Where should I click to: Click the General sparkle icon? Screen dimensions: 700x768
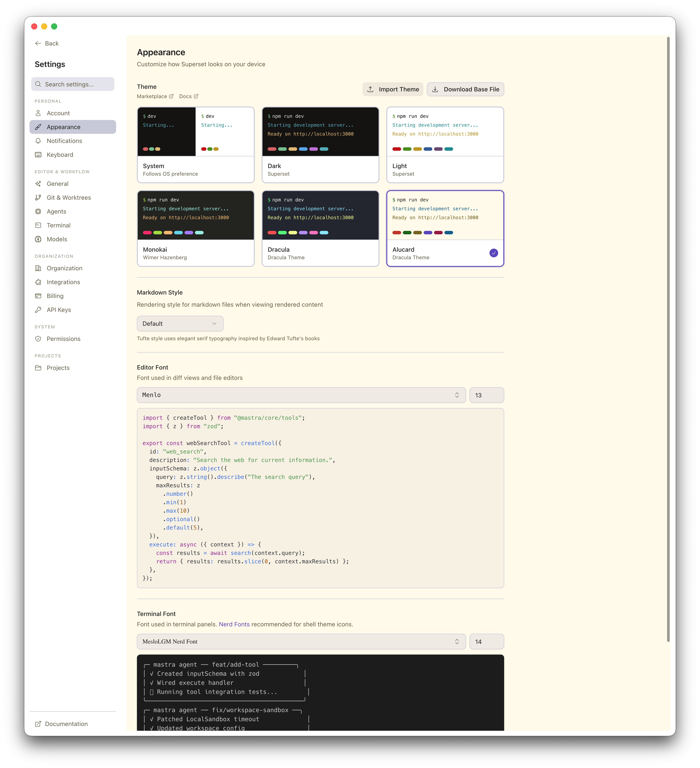38,184
